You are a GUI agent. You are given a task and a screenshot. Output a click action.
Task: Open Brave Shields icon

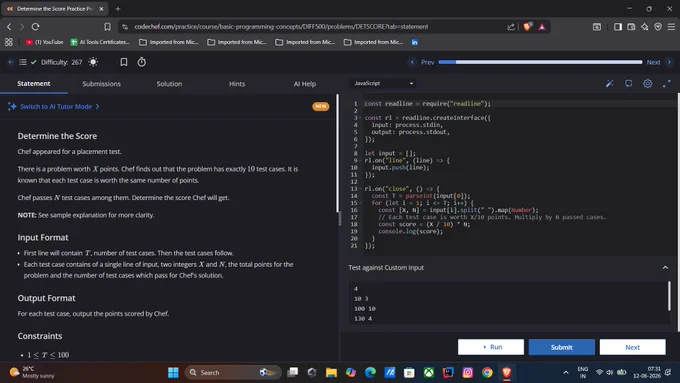(527, 27)
